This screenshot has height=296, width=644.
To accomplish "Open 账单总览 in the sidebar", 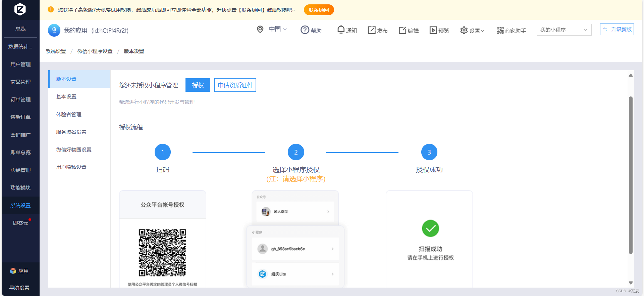I will point(20,152).
